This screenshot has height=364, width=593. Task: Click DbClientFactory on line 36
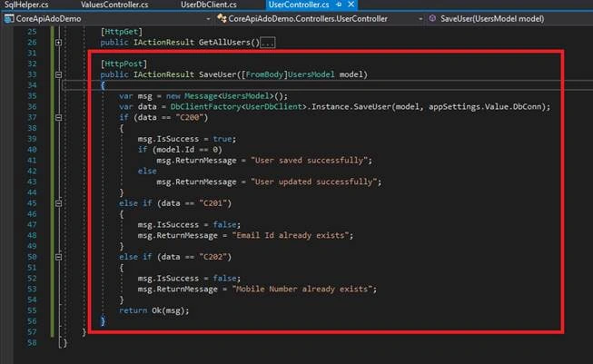point(205,106)
